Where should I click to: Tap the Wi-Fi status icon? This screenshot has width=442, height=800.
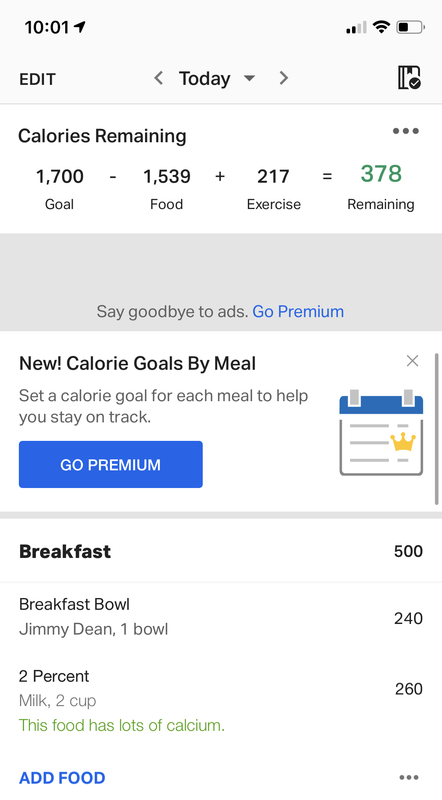[381, 27]
